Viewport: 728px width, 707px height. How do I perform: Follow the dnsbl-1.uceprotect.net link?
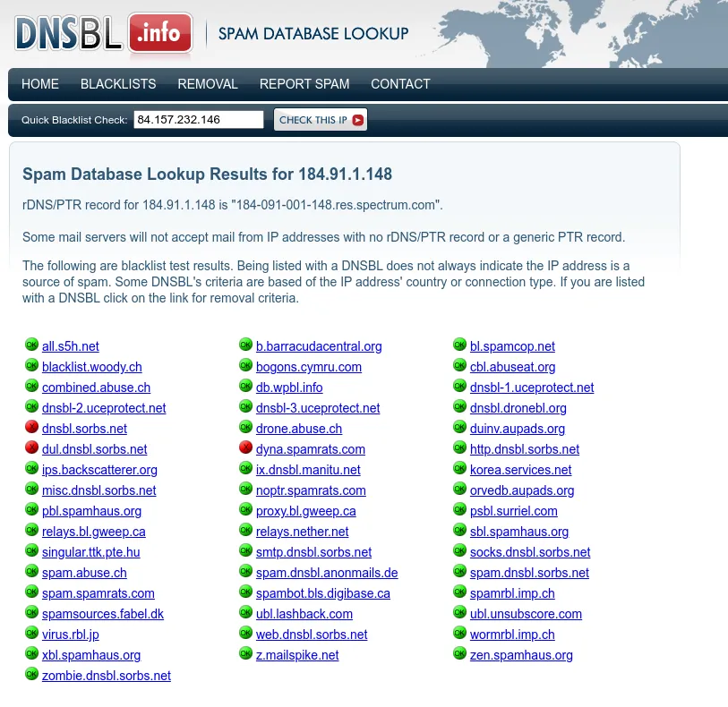(532, 388)
